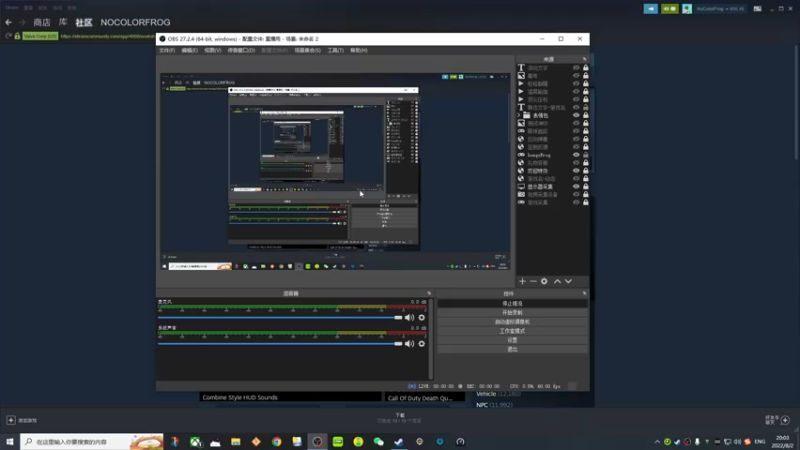
Task: Select the bongoFrog source icon
Action: (521, 155)
